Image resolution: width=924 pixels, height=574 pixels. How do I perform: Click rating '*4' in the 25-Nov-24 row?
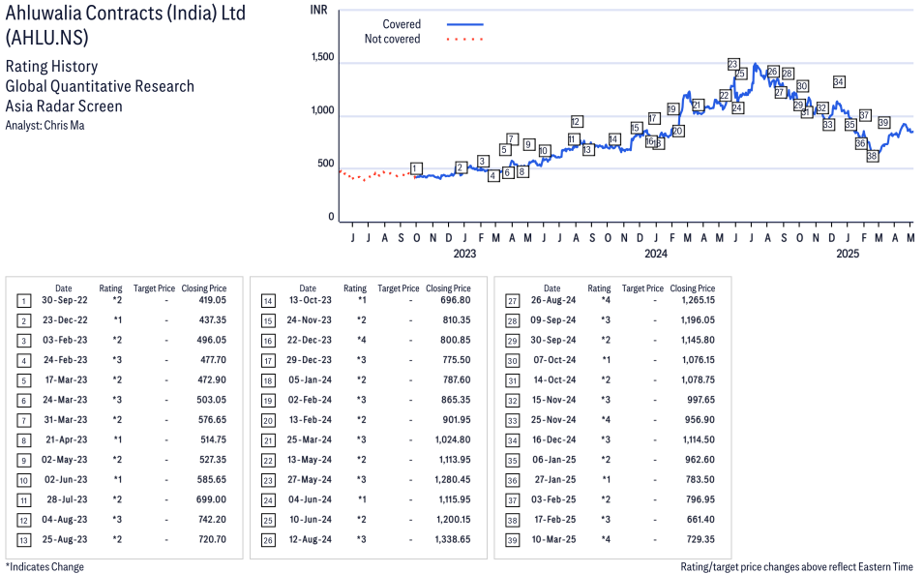coord(606,420)
